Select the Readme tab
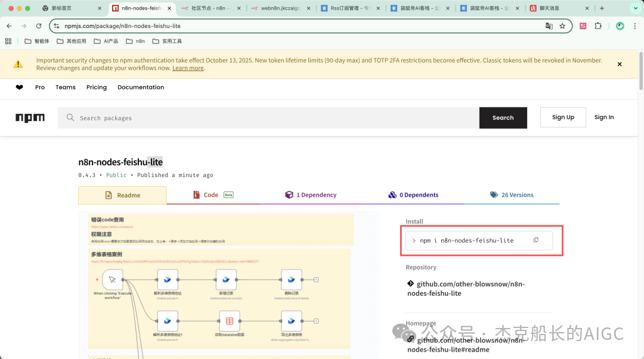The width and height of the screenshot is (644, 359). [x=122, y=195]
